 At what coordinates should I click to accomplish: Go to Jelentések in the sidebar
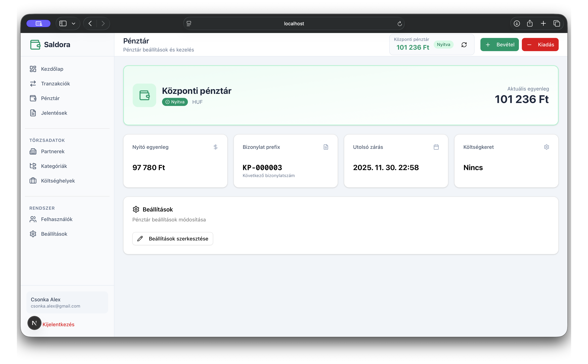point(54,113)
